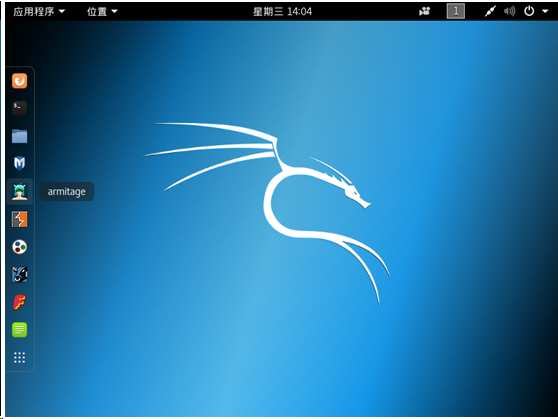Click the volume speaker icon
558x419 pixels.
(x=509, y=11)
